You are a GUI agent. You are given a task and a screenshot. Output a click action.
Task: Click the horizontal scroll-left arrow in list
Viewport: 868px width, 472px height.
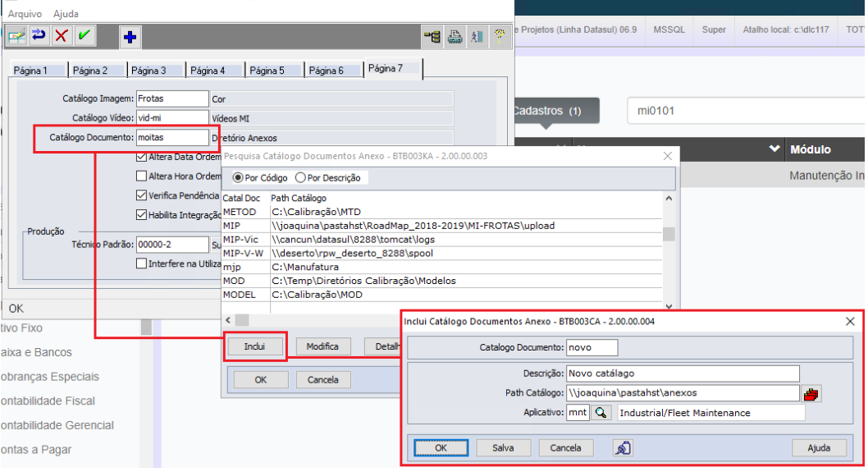pyautogui.click(x=228, y=320)
